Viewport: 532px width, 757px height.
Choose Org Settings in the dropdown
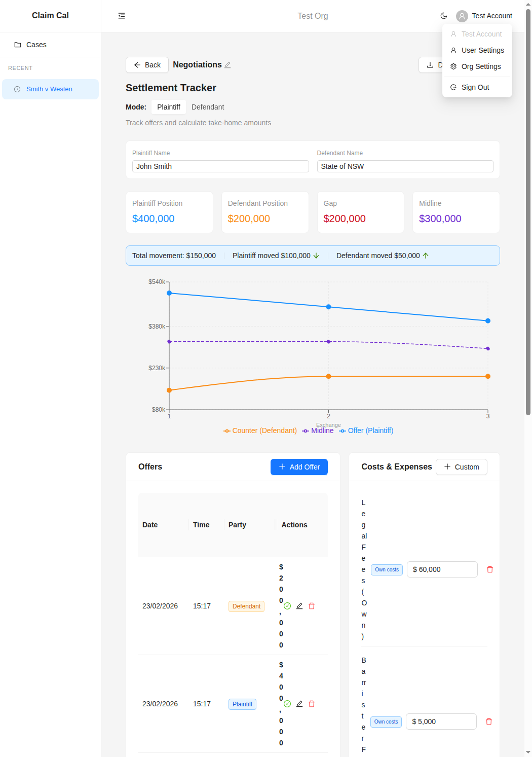[481, 66]
